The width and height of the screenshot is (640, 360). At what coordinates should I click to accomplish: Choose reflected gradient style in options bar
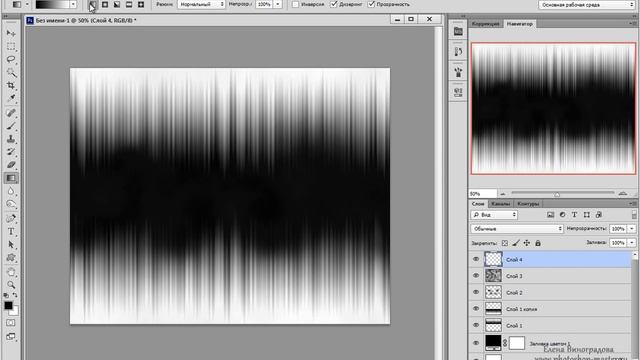click(129, 4)
